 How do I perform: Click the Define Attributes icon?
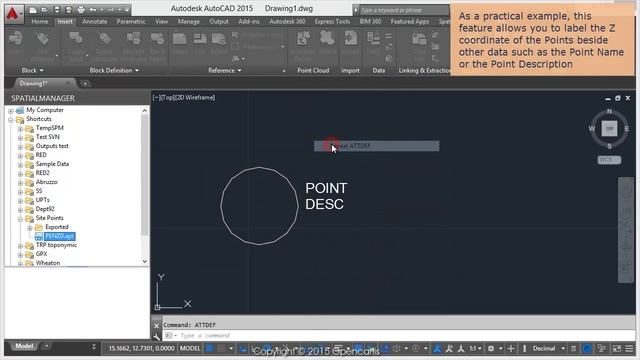104,39
